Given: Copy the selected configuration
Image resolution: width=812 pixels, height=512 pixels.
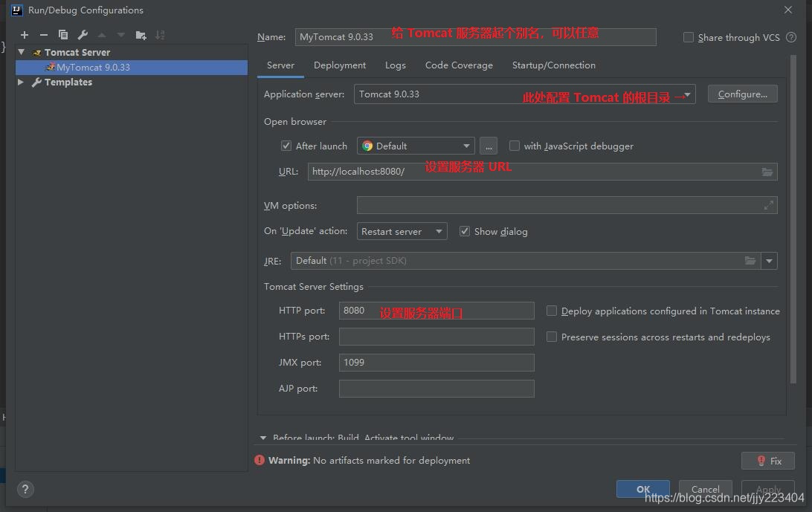Looking at the screenshot, I should pyautogui.click(x=63, y=35).
